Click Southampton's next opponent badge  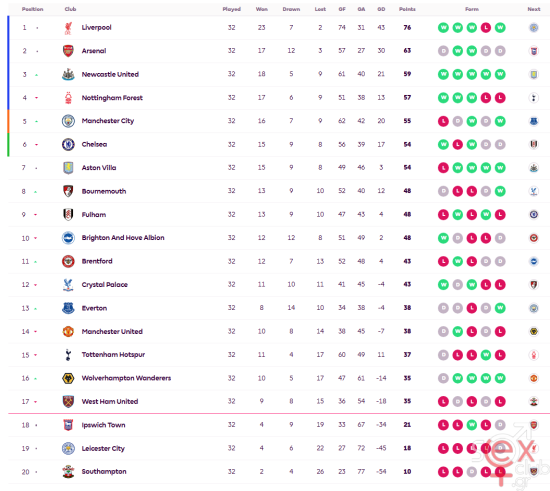click(534, 472)
